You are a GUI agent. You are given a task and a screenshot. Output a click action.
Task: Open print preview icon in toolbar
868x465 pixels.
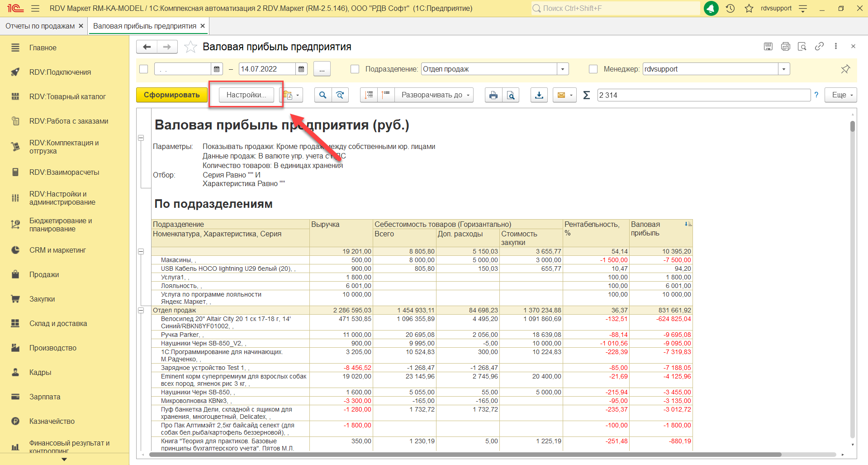[x=511, y=95]
